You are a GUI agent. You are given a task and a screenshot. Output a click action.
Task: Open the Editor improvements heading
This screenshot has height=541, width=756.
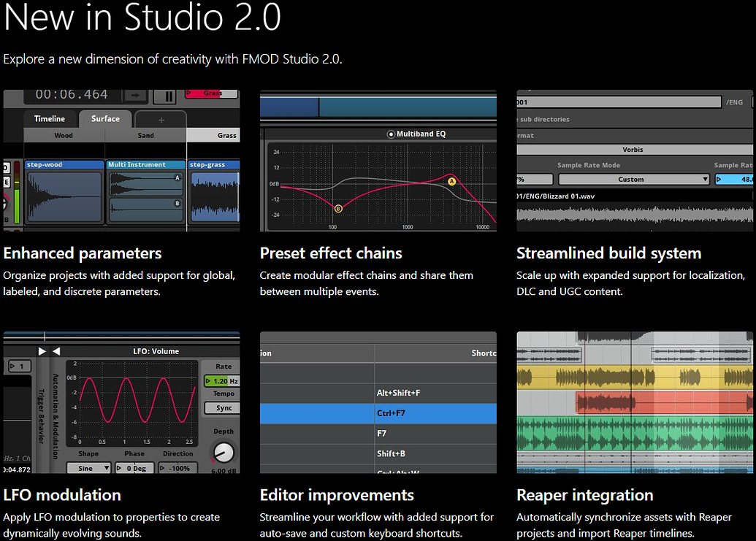(x=337, y=495)
